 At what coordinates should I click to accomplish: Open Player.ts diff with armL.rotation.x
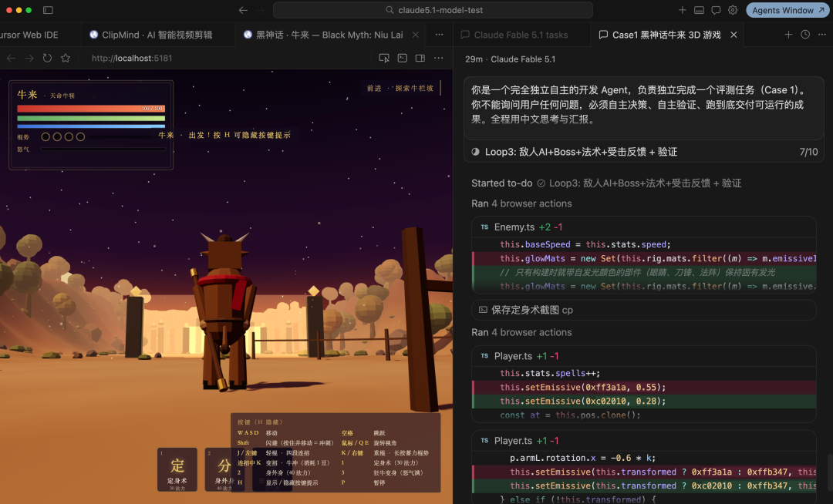click(x=644, y=441)
